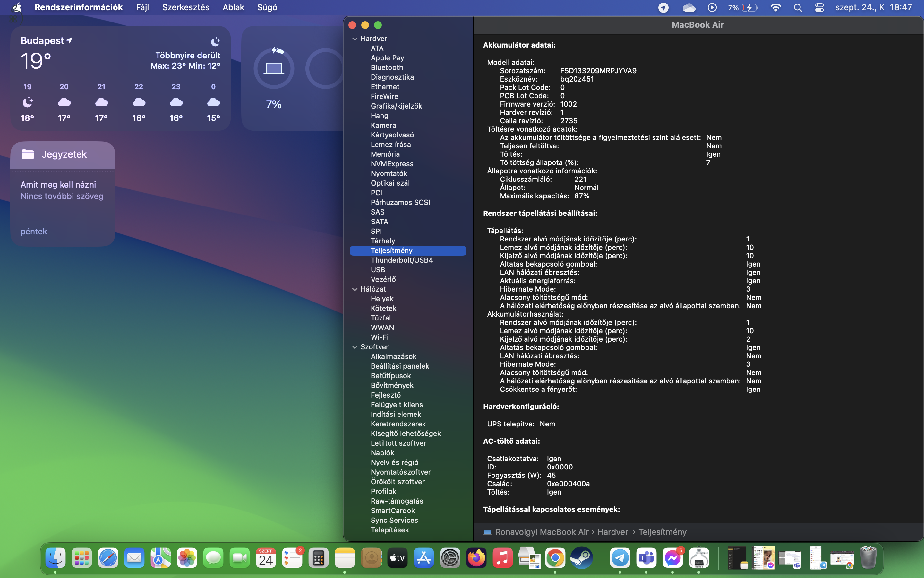The width and height of the screenshot is (924, 578).
Task: Open Preview app in the dock
Action: tap(529, 558)
